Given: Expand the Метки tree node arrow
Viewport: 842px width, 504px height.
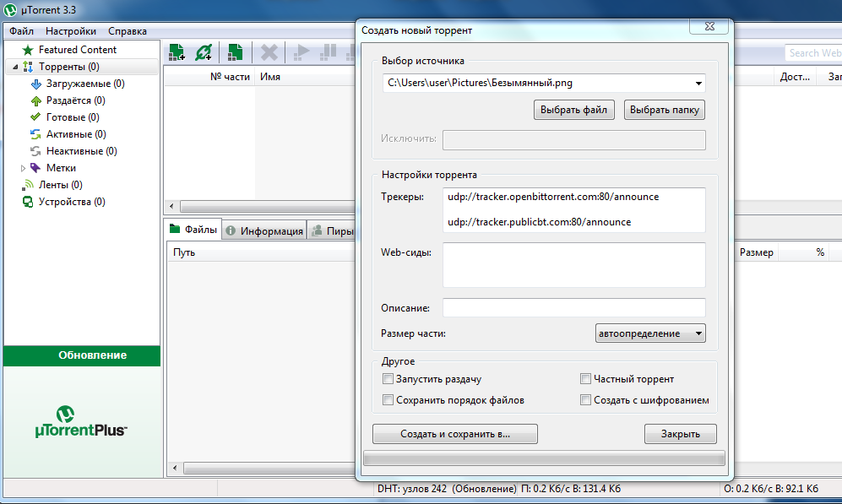Looking at the screenshot, I should coord(23,168).
